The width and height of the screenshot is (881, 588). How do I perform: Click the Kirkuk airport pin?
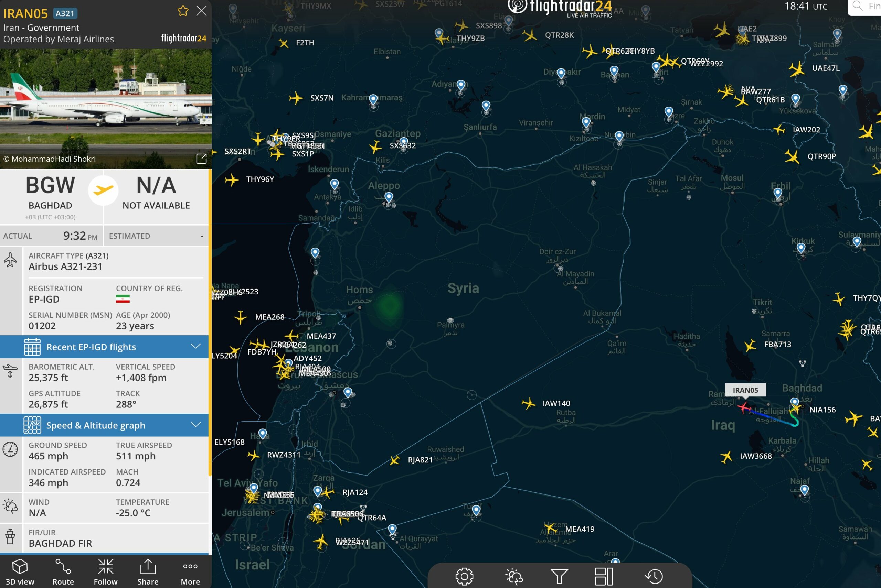pyautogui.click(x=801, y=248)
